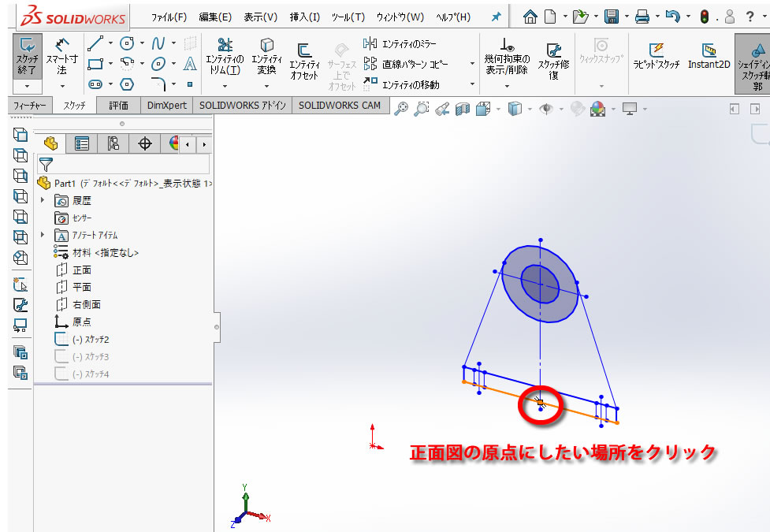Viewport: 770px width, 532px height.
Task: Open the Slot tool dropdown arrow
Action: 110,84
